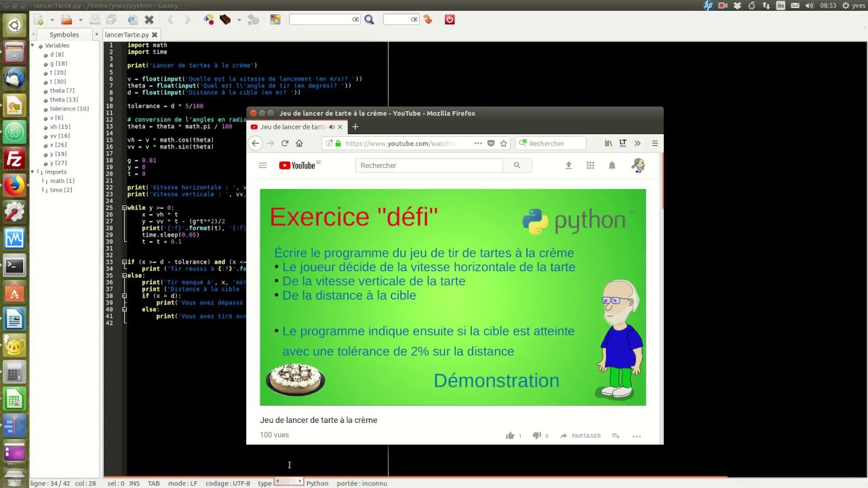Click the Reload page icon in Firefox
Screen dimensions: 868x488
(x=285, y=143)
